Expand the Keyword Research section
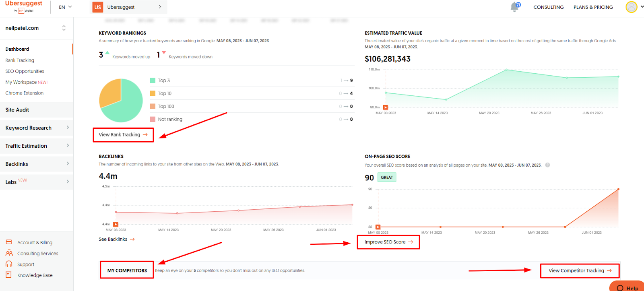 click(37, 128)
